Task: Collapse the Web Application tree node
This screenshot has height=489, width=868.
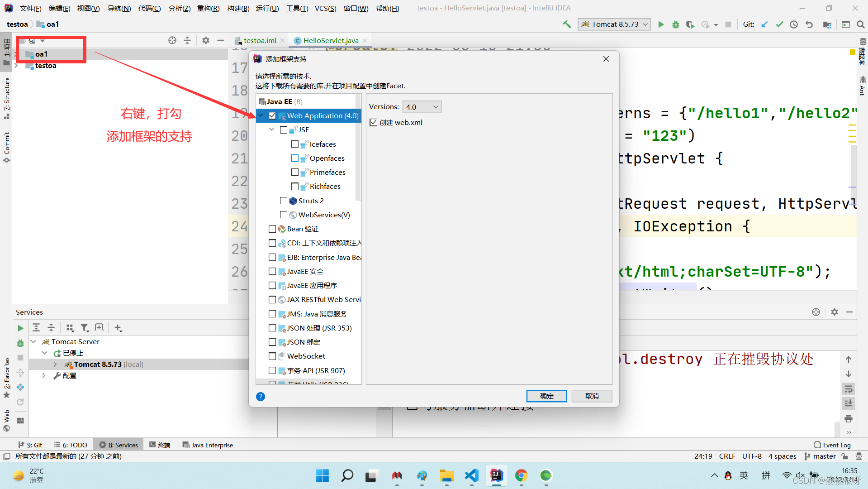Action: coord(261,115)
